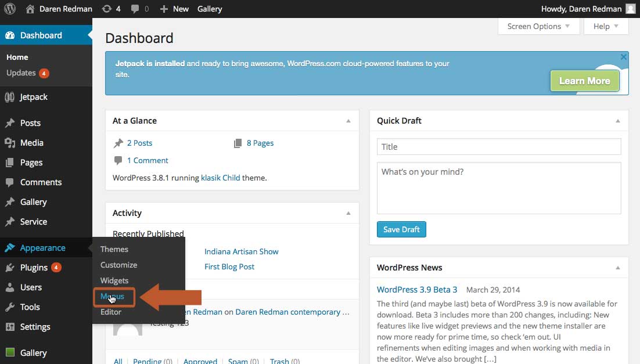Open Posts in the sidebar
The height and width of the screenshot is (364, 640).
click(31, 123)
